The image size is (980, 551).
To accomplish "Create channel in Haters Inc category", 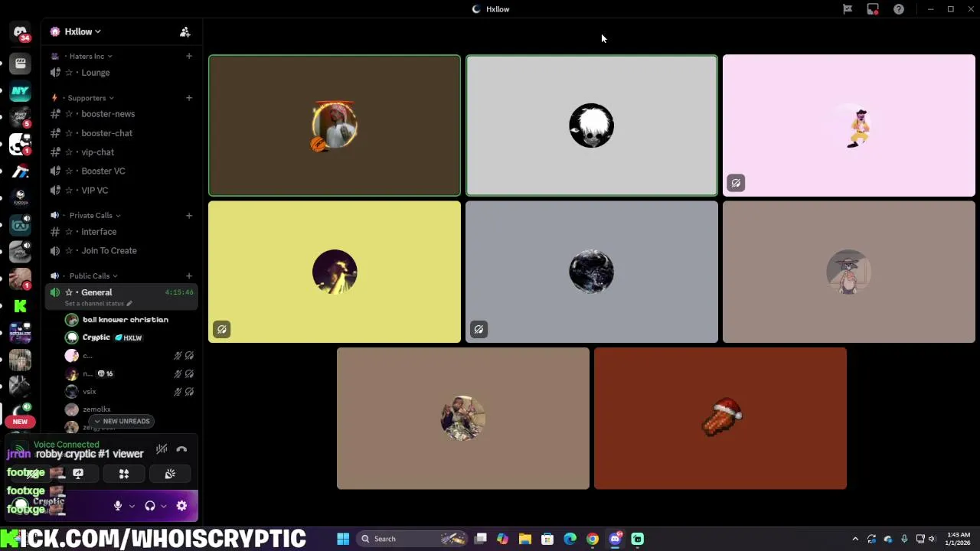I will 189,56.
